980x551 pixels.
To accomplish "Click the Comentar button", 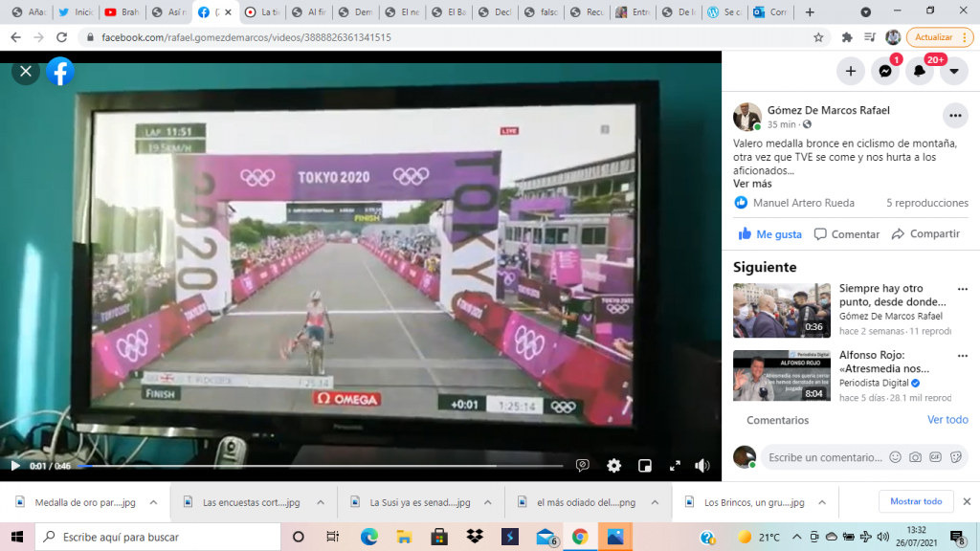I will click(x=847, y=234).
